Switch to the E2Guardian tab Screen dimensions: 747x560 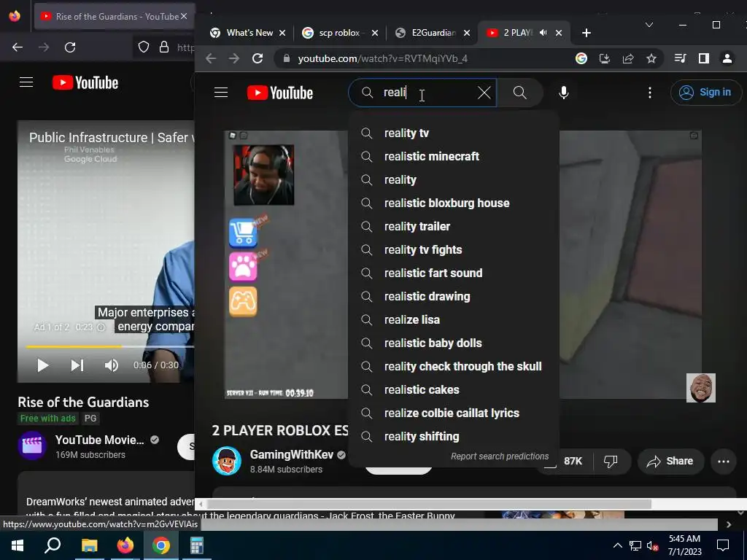coord(433,33)
